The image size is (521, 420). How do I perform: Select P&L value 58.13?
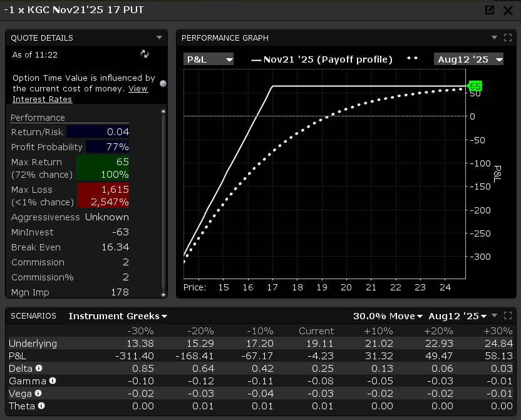point(498,356)
